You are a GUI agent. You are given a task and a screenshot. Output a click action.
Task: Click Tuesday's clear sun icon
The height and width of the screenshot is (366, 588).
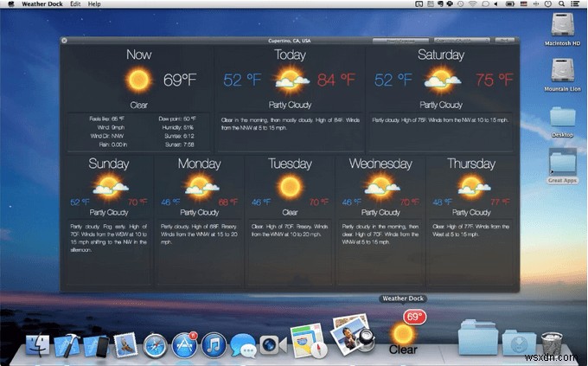290,187
